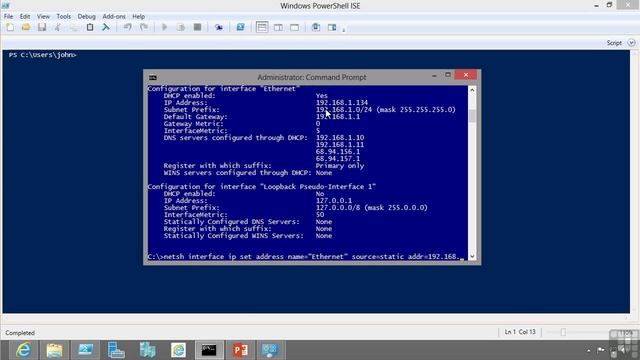The image size is (640, 360).
Task: Show script pane maximized layout icon
Action: (x=294, y=27)
